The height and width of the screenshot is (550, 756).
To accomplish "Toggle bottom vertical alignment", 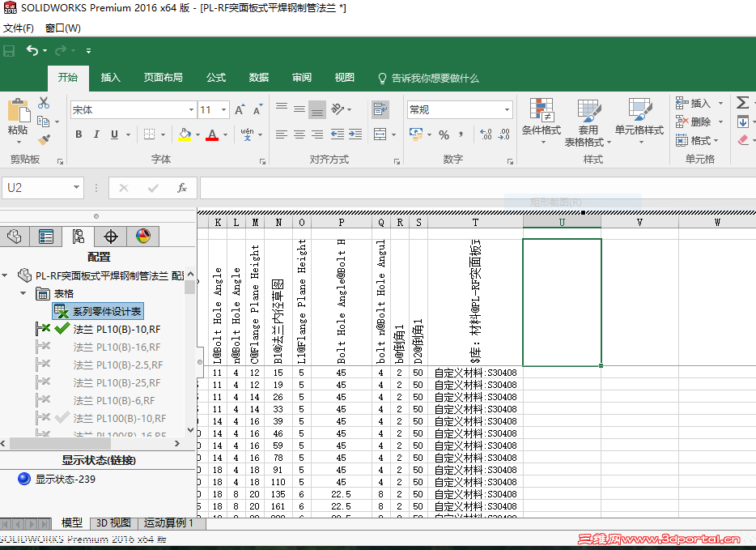I will coord(317,110).
